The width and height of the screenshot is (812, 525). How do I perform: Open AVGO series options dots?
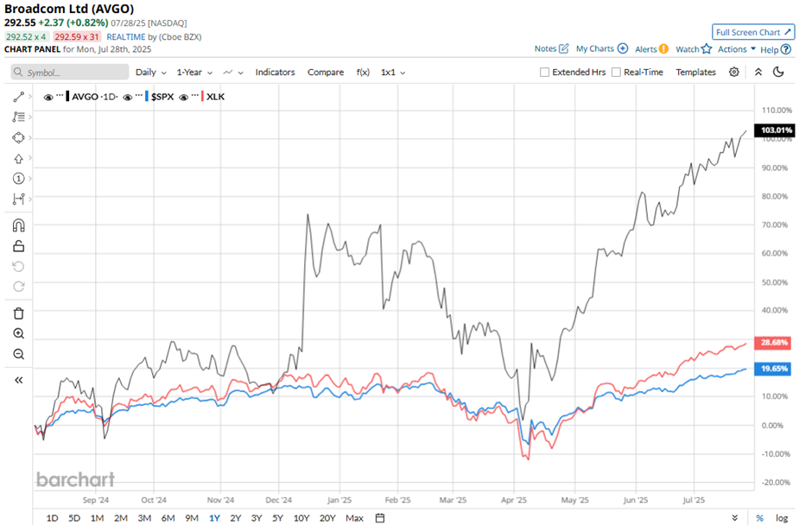pos(60,95)
